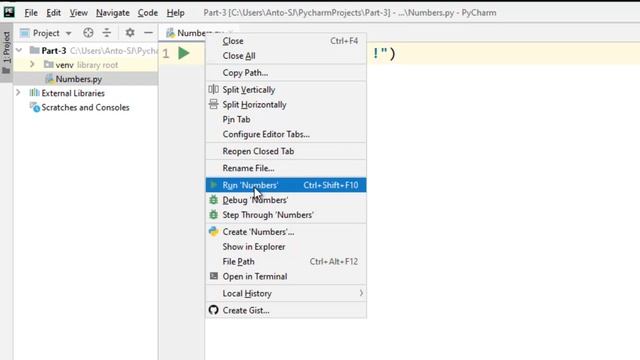Click the PyCharm application logo icon
This screenshot has width=640, height=360.
pyautogui.click(x=9, y=12)
